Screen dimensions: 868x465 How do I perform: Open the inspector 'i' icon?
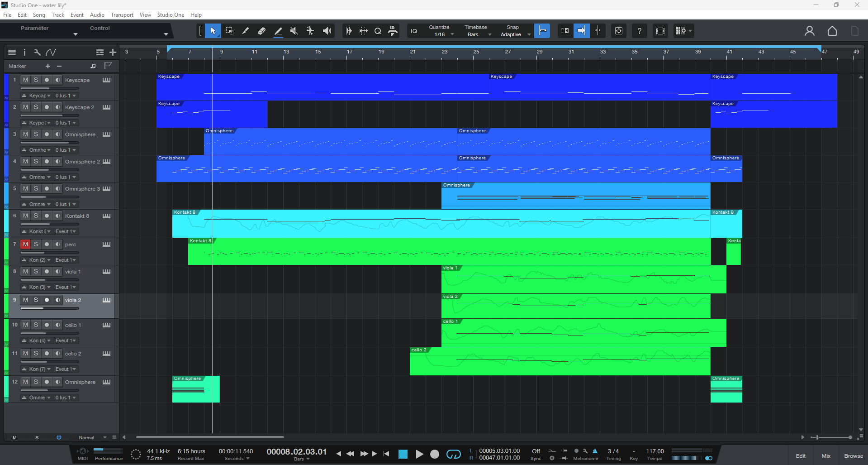[24, 52]
